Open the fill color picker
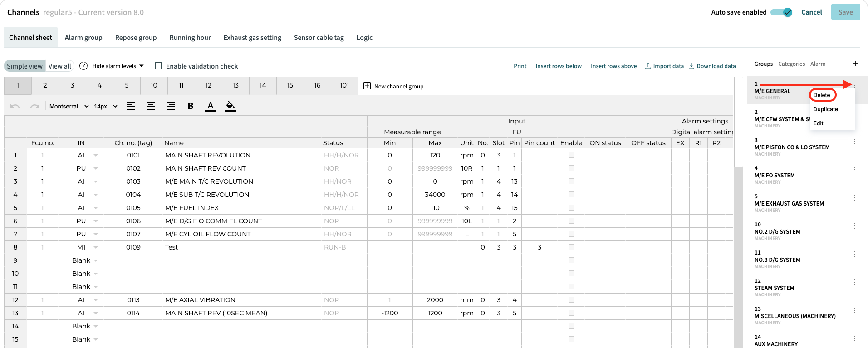 coord(230,106)
